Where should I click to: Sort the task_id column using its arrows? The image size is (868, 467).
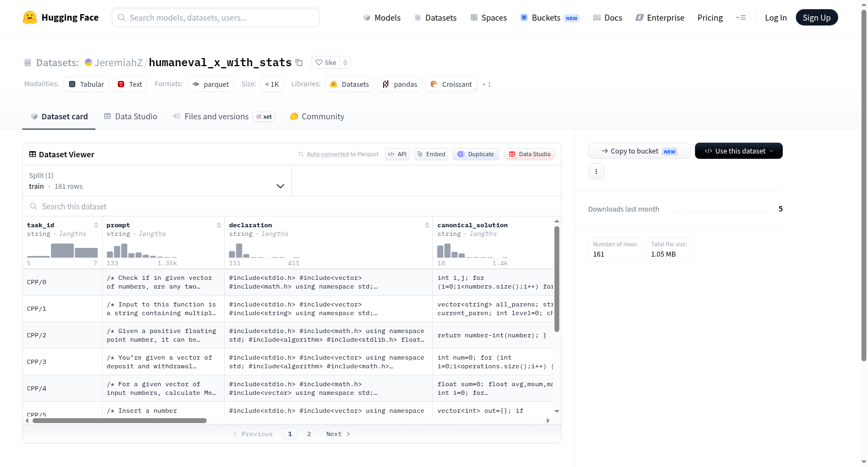coord(96,225)
